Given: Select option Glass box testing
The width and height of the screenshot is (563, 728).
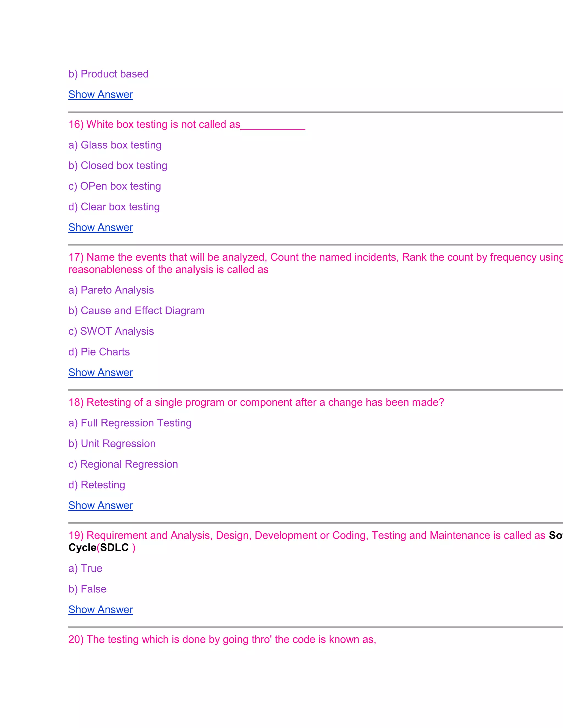Looking at the screenshot, I should (115, 145).
